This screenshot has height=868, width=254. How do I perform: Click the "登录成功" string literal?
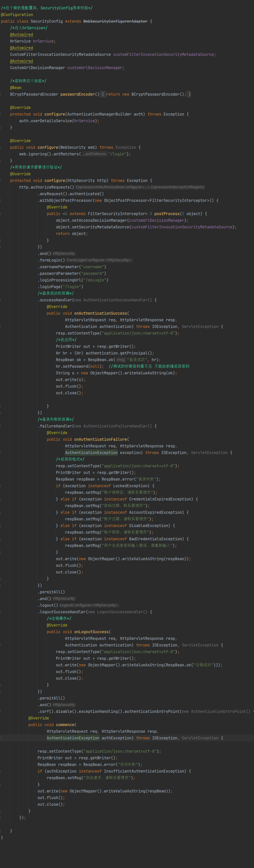(x=137, y=360)
